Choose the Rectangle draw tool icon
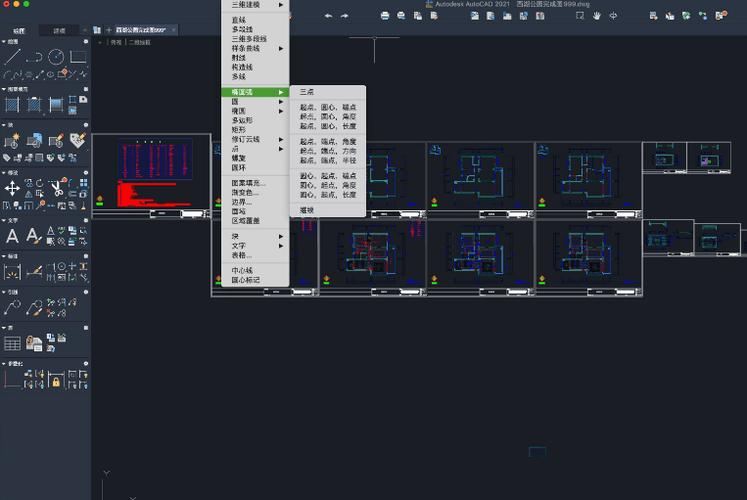 pos(78,57)
